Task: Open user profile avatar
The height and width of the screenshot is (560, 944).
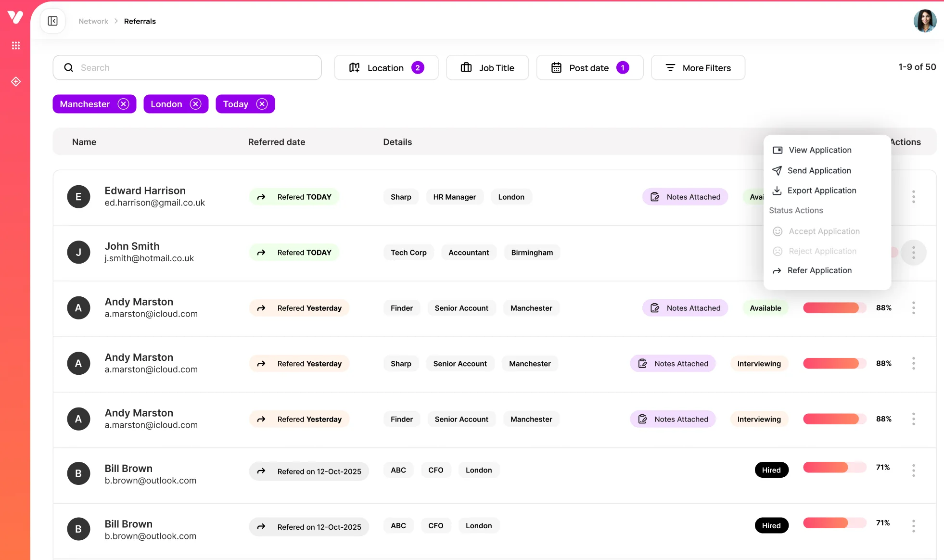Action: tap(924, 21)
